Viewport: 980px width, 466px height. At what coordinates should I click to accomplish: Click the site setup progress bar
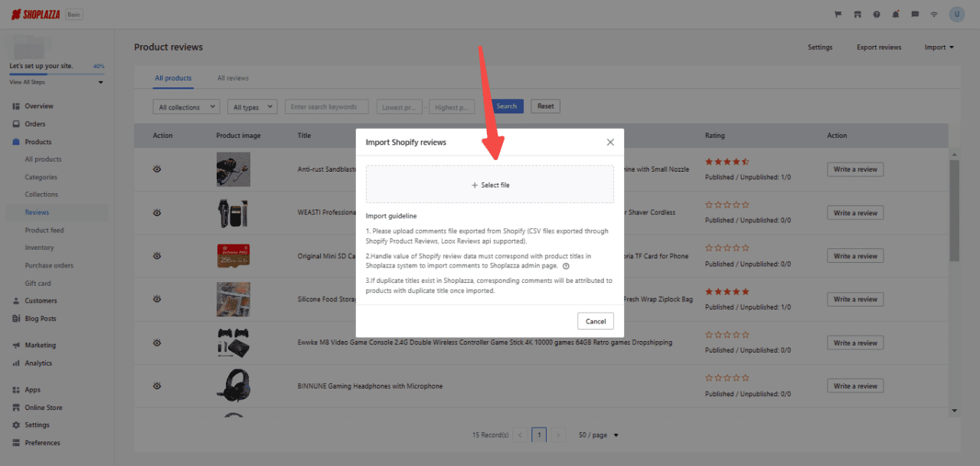pos(57,74)
